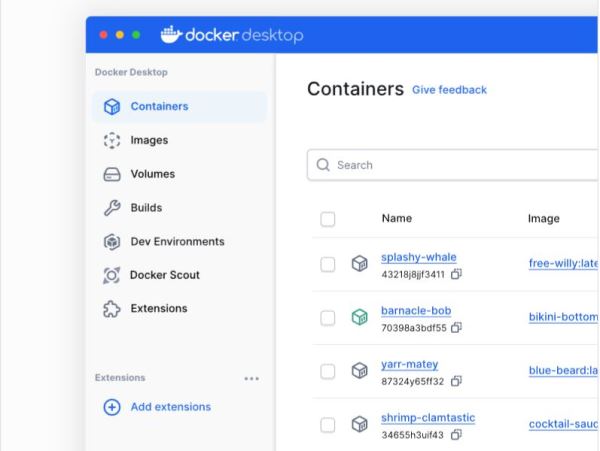Screen dimensions: 600x451
Task: Open the free-willy image link
Action: coord(562,264)
